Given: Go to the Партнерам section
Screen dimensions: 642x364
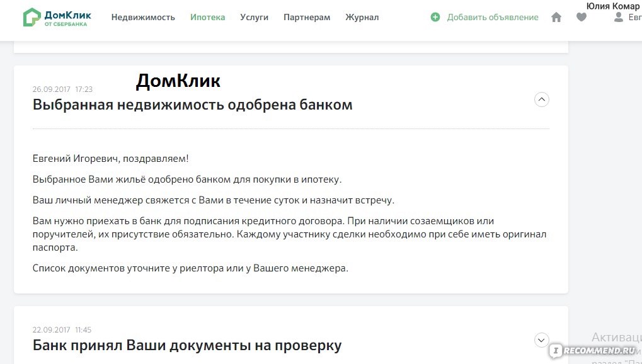Looking at the screenshot, I should click(x=307, y=17).
